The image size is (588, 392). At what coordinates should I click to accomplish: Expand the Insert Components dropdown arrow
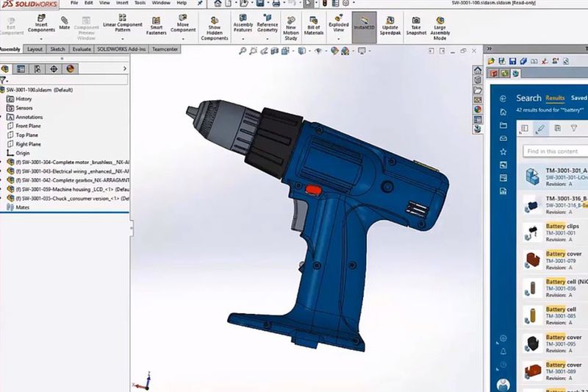[41, 39]
